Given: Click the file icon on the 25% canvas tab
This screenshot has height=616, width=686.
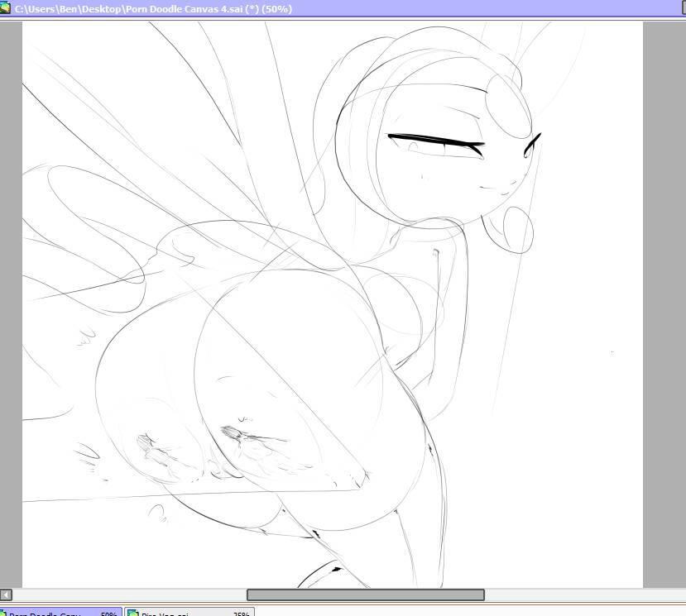Looking at the screenshot, I should tap(132, 613).
